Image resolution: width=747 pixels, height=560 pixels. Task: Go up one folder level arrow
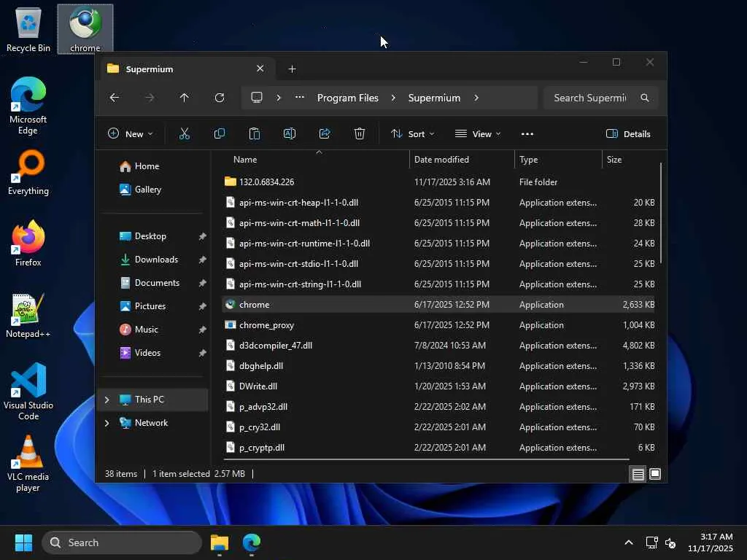pos(185,98)
